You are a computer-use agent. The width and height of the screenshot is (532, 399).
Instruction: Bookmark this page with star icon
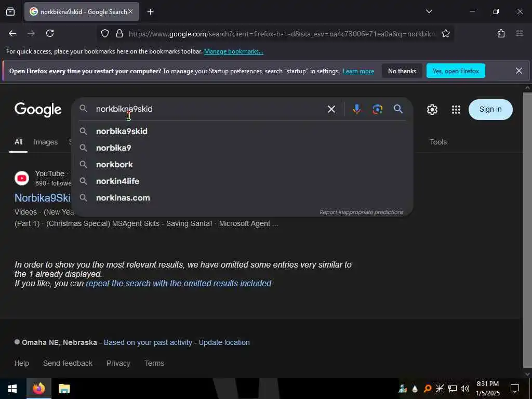(445, 34)
